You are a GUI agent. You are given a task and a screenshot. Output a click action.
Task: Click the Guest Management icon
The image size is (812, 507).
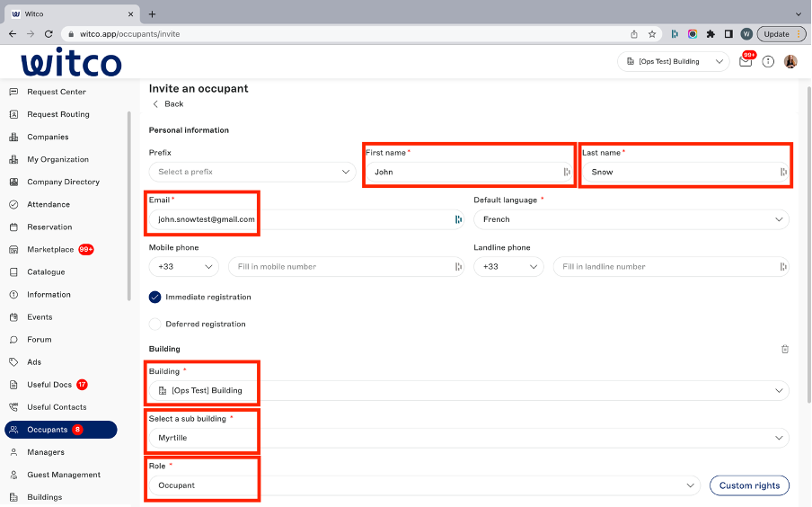[x=14, y=475]
